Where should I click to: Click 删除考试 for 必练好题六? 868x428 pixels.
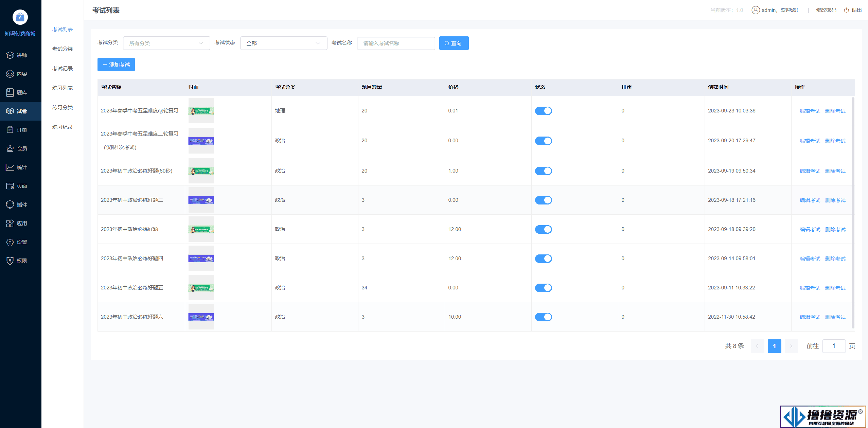(835, 317)
